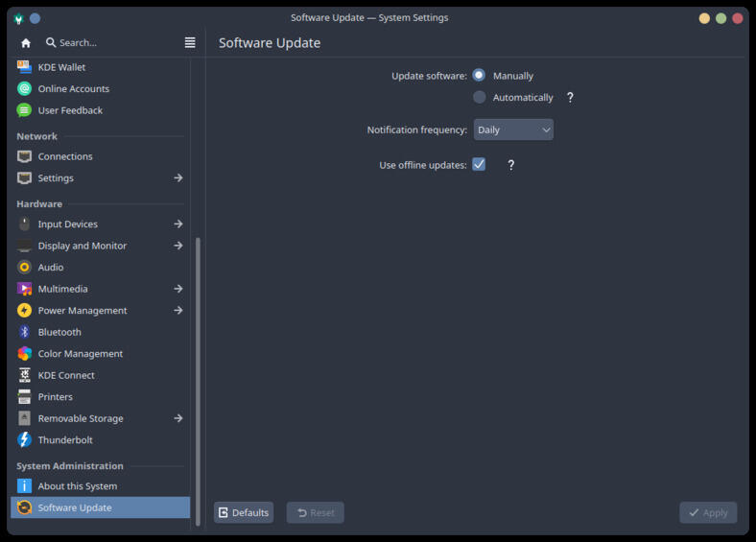Minimize the System Settings window
This screenshot has height=542, width=756.
pyautogui.click(x=704, y=18)
